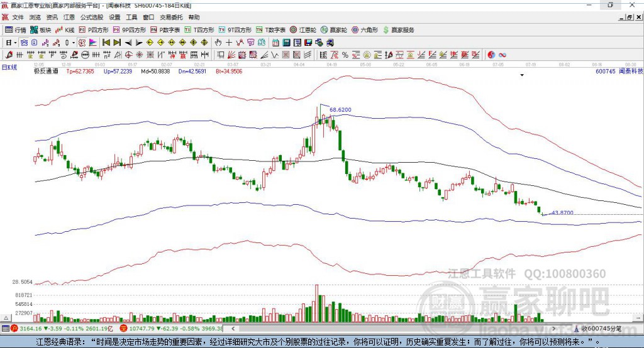
Task: Toggle the highlighted 权 adjustment button
Action: (x=82, y=43)
